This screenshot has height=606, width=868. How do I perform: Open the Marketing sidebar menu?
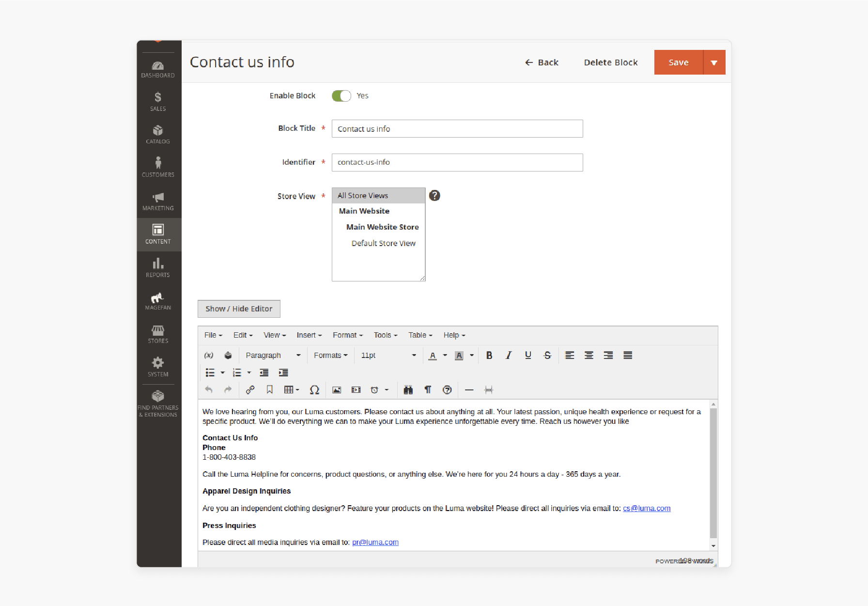(158, 201)
